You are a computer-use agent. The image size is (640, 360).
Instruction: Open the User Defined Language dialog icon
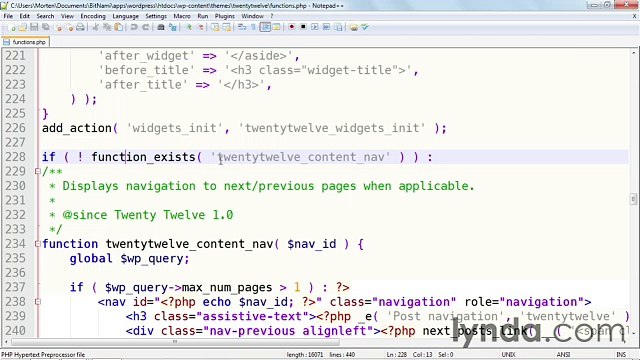pos(276,27)
